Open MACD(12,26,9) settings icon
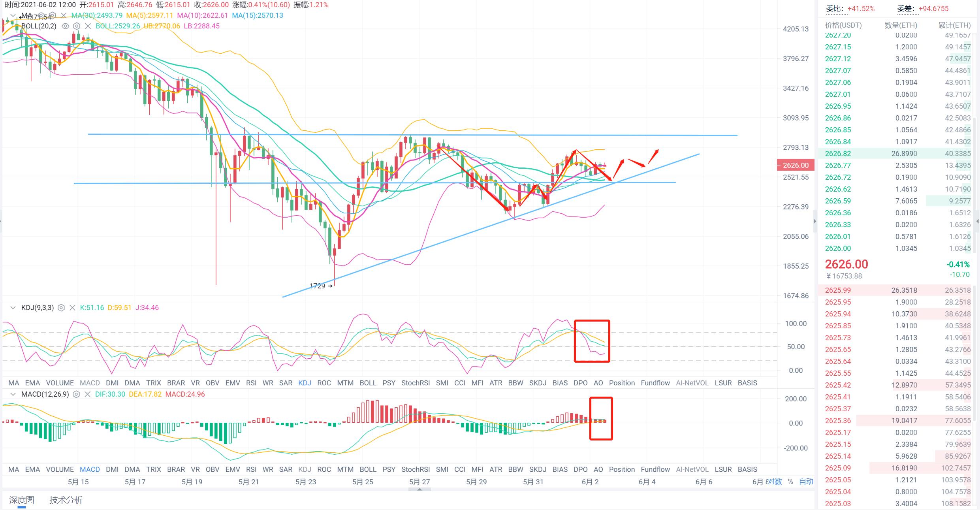Screen dimensions: 980x510 [77, 394]
